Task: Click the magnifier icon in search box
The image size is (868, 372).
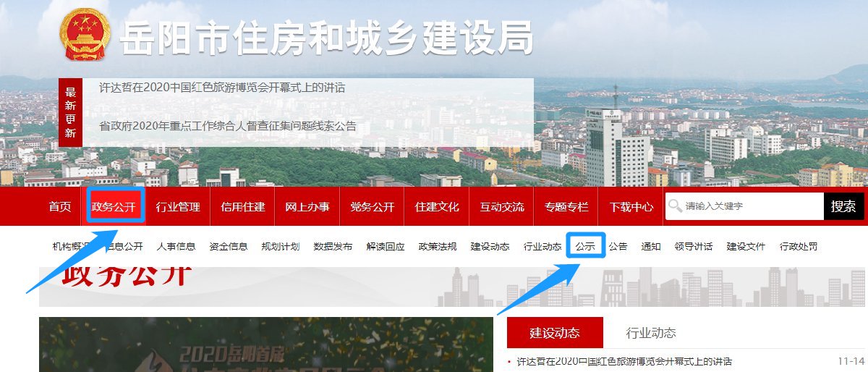Action: click(x=676, y=206)
